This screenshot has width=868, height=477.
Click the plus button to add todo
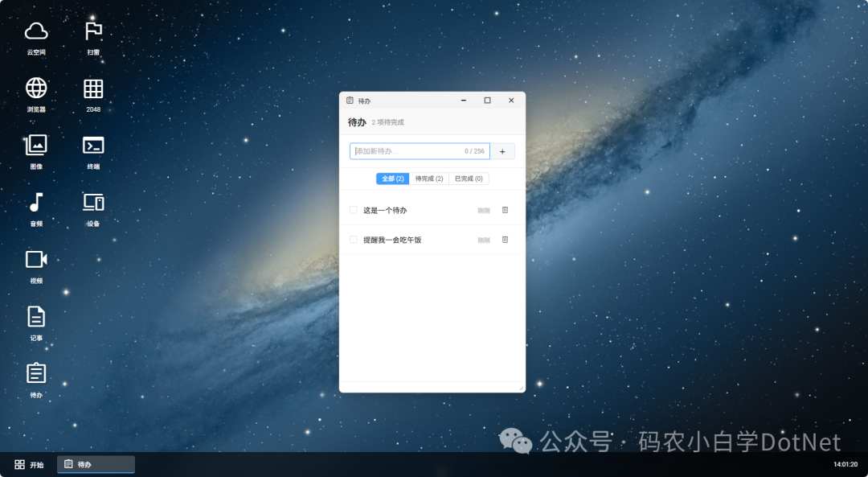point(502,151)
